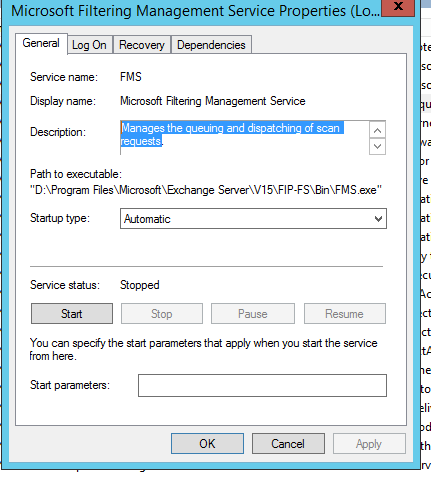Click the Microsoft Filtering Management Service display name
The image size is (431, 477).
point(213,101)
